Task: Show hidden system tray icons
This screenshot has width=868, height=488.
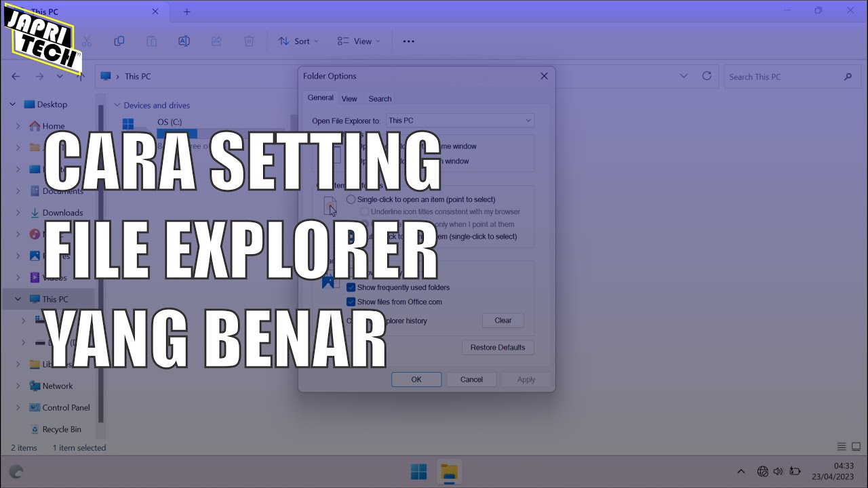Action: pyautogui.click(x=741, y=471)
